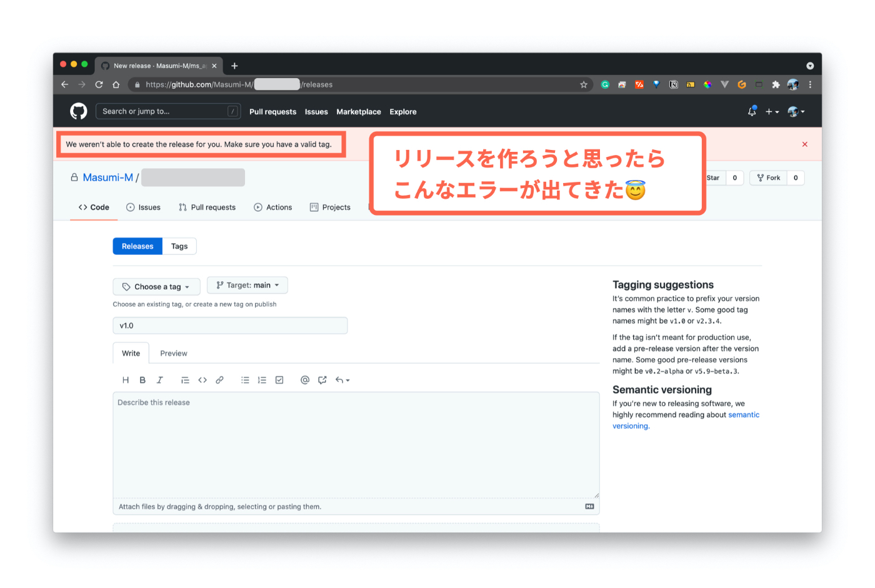
Task: Select the New release browser tab
Action: [x=159, y=66]
